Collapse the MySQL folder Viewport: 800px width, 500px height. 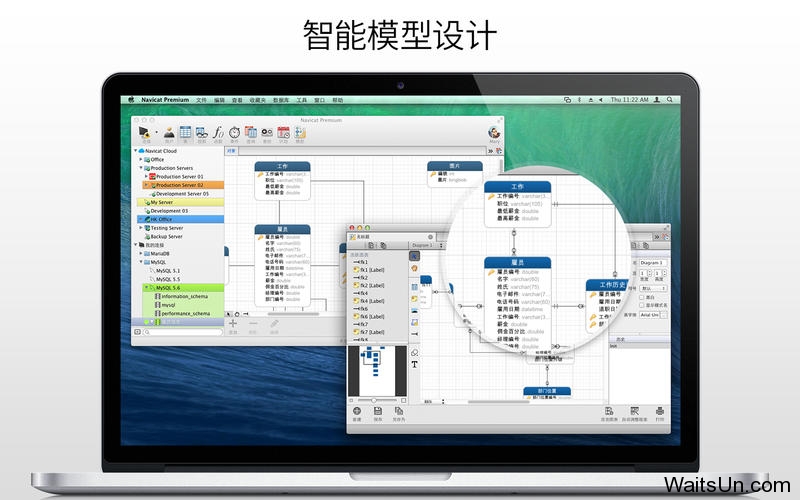pos(141,262)
